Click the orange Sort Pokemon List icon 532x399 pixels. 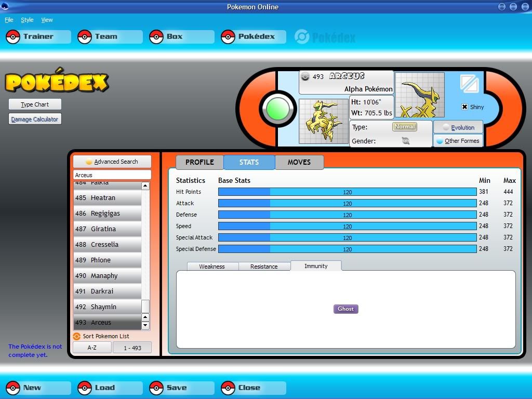[77, 336]
